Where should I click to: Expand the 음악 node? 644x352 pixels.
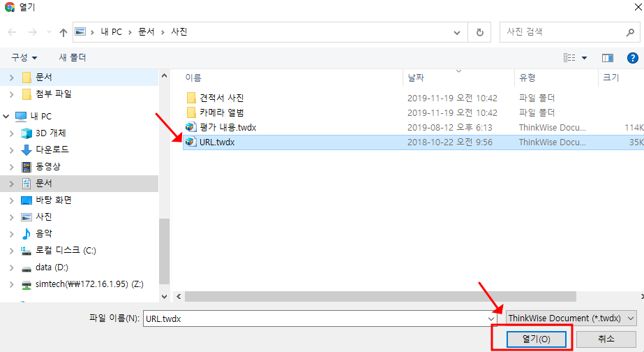point(11,234)
